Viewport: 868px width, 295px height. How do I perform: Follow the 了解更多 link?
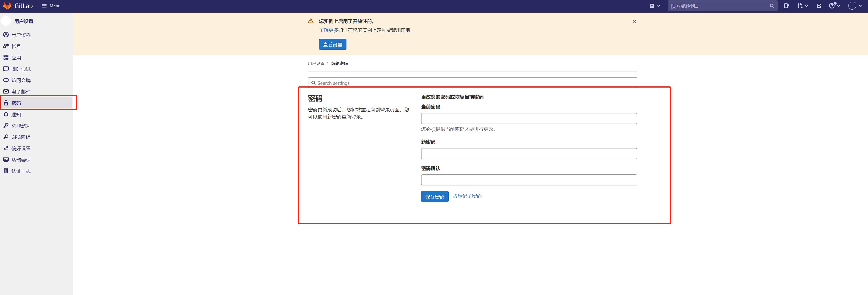tap(328, 30)
